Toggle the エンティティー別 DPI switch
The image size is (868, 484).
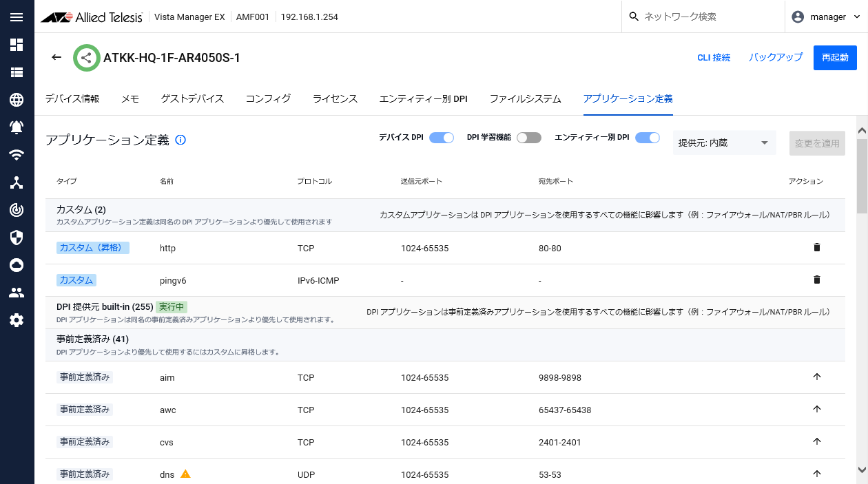pyautogui.click(x=647, y=138)
